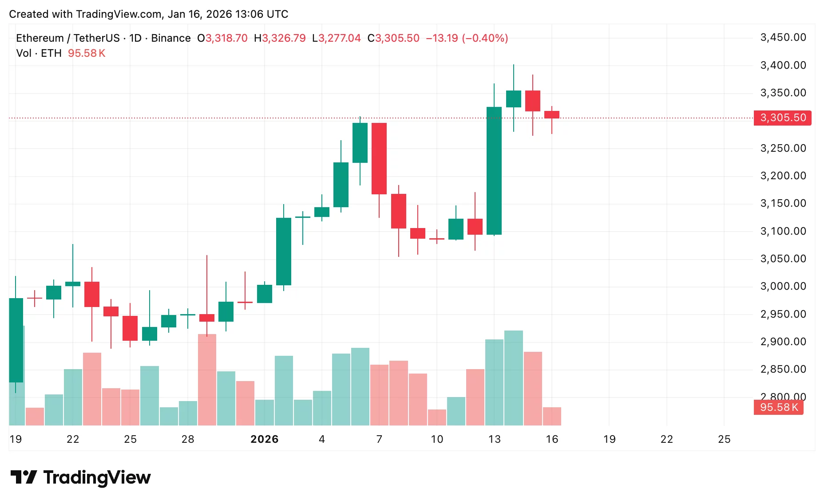Click the 13 date label on time axis
The width and height of the screenshot is (824, 504).
[494, 439]
